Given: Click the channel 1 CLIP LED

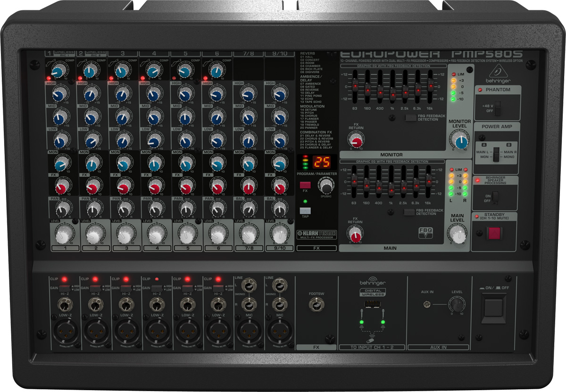Looking at the screenshot, I should (64, 279).
